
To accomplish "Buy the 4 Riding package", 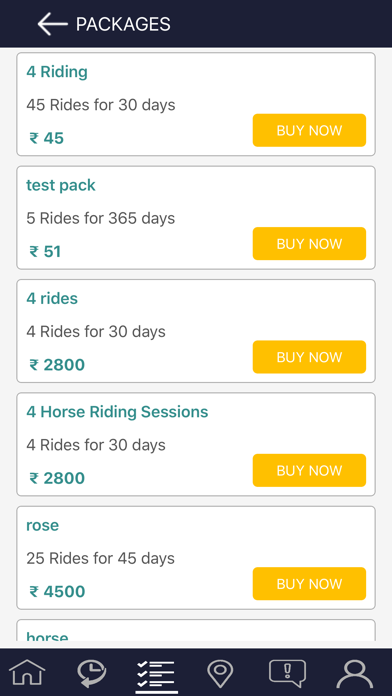I will point(309,130).
